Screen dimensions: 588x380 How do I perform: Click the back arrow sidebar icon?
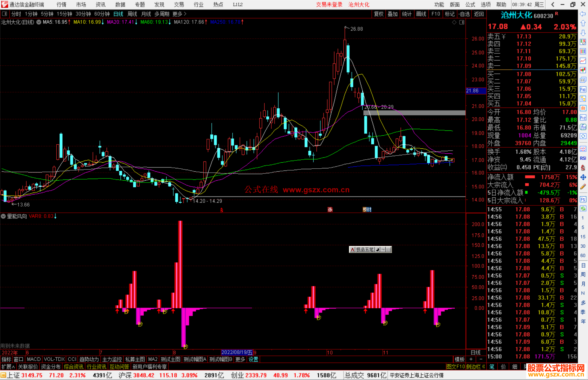coord(583,14)
